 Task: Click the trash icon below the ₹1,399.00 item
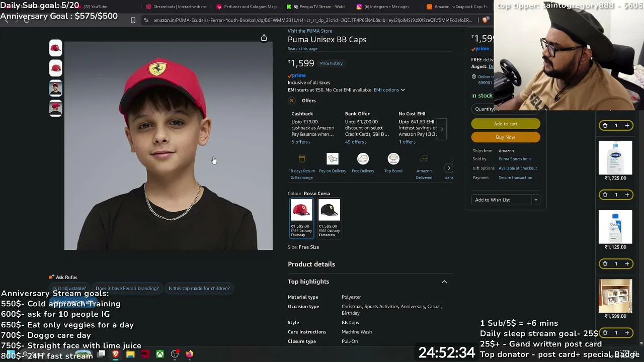[x=605, y=333]
